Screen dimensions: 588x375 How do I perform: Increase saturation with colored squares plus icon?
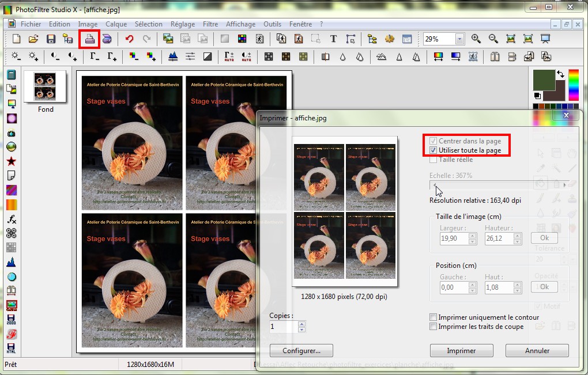[x=151, y=56]
